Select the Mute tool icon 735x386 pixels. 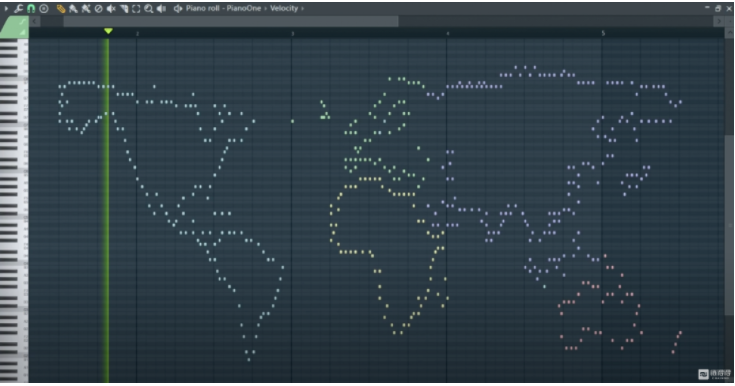point(111,8)
